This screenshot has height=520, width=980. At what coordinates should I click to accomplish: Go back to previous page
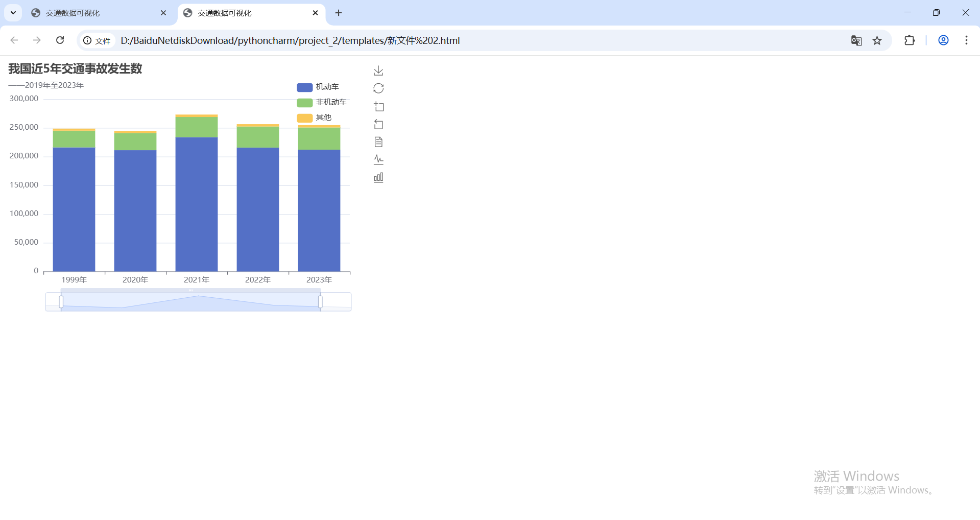click(x=14, y=40)
